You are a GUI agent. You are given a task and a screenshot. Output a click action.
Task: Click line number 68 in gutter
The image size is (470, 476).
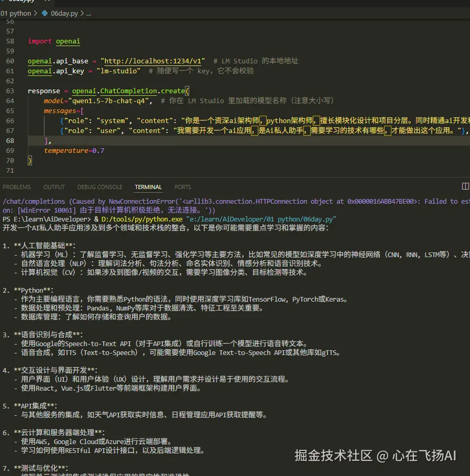click(x=10, y=140)
